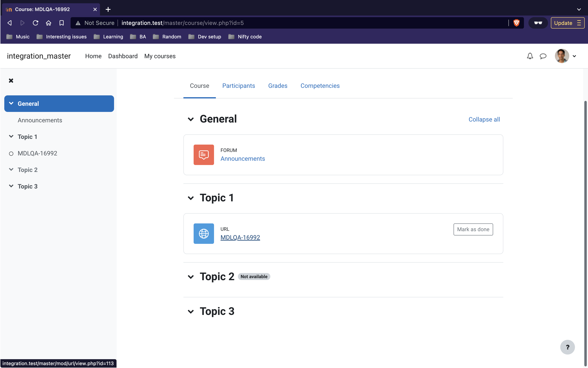Open the Learning bookmarks folder
The height and width of the screenshot is (368, 588).
pos(109,37)
